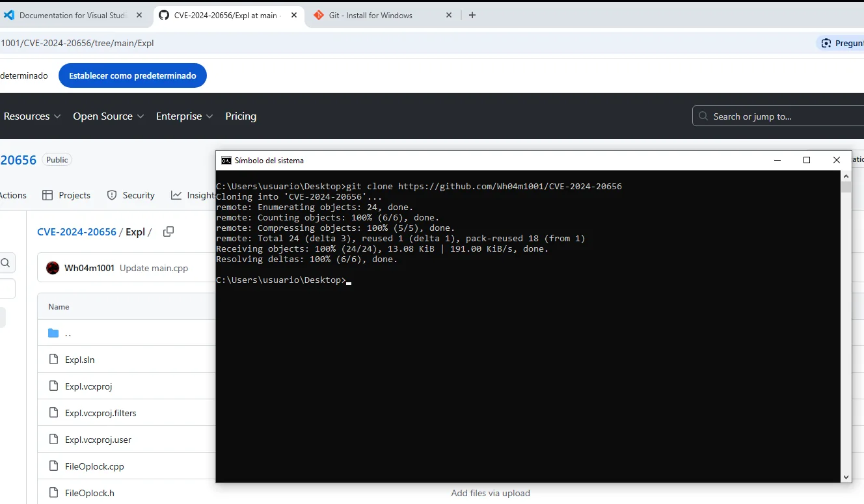The height and width of the screenshot is (504, 864).
Task: Maximize the Símbolo del sistema window
Action: click(x=807, y=160)
